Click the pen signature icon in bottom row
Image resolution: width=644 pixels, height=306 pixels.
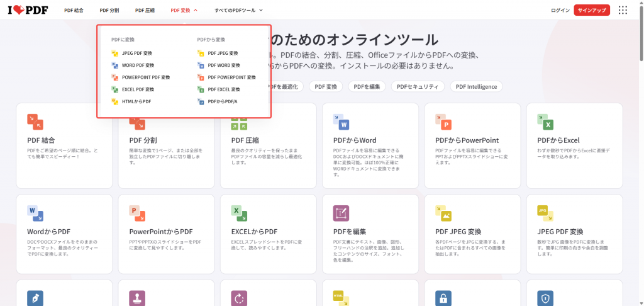point(35,298)
